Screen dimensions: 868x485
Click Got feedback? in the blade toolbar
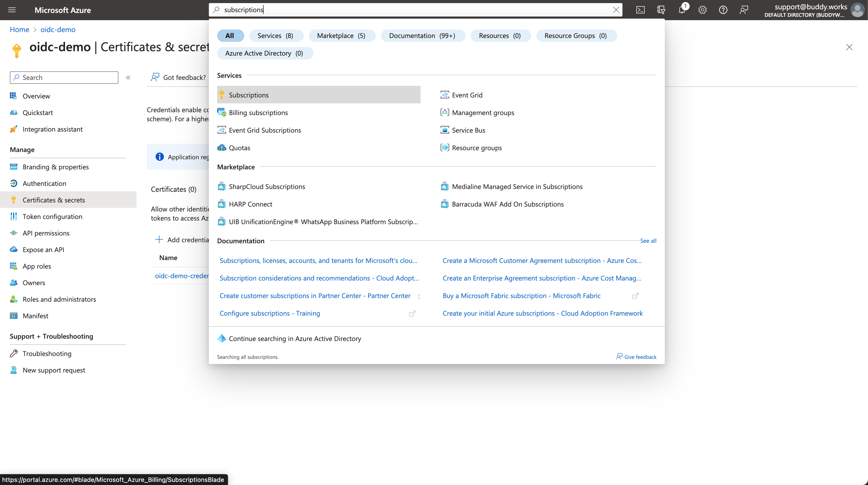[x=179, y=77]
